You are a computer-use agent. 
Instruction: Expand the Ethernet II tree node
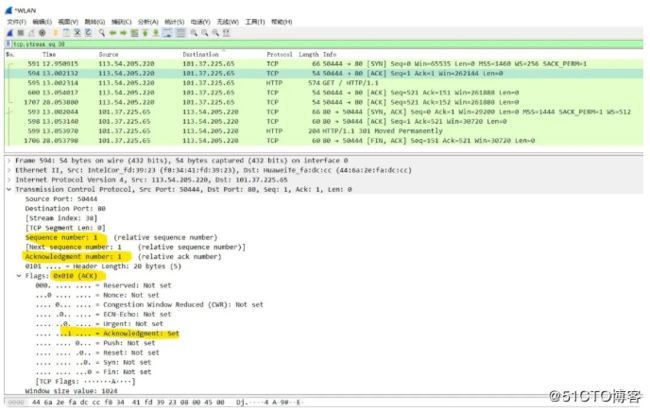9,170
